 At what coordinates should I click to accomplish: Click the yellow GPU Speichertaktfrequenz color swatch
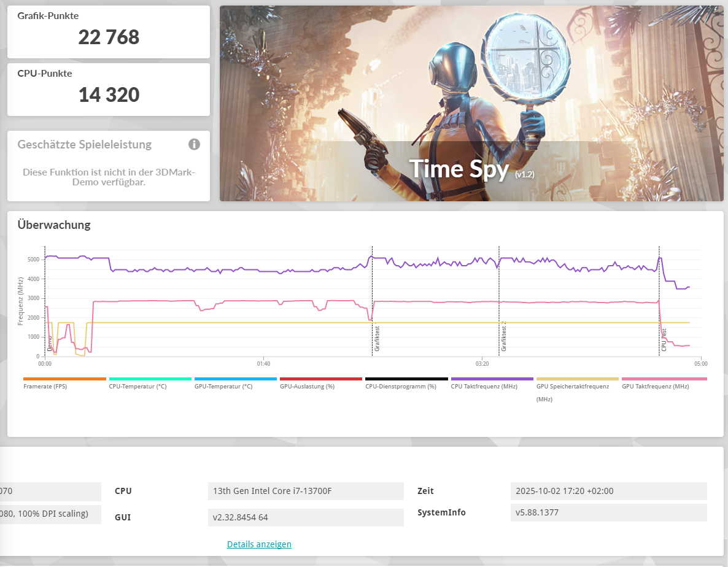click(x=576, y=378)
